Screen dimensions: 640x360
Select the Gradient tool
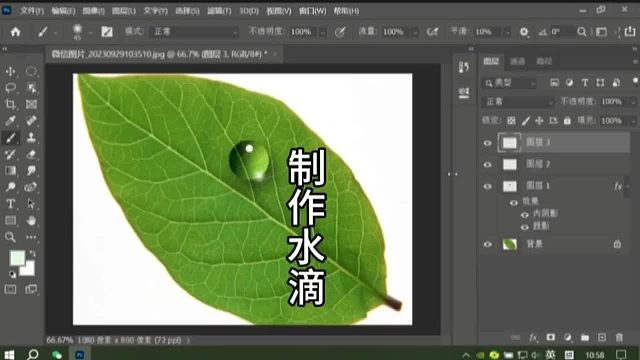pyautogui.click(x=10, y=171)
